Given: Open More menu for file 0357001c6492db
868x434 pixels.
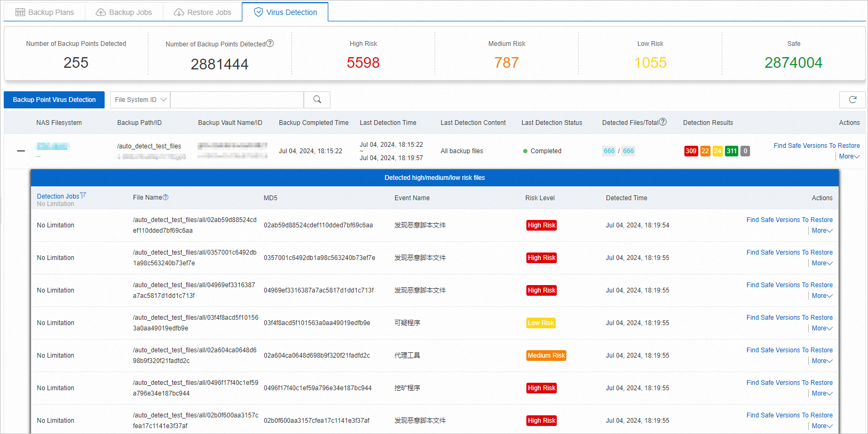Looking at the screenshot, I should [x=822, y=263].
